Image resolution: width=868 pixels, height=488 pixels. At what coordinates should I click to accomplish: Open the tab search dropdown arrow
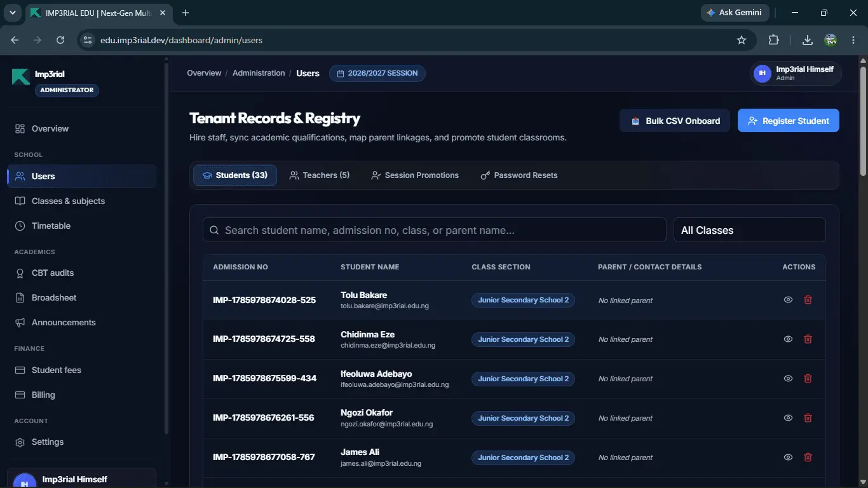[x=12, y=13]
